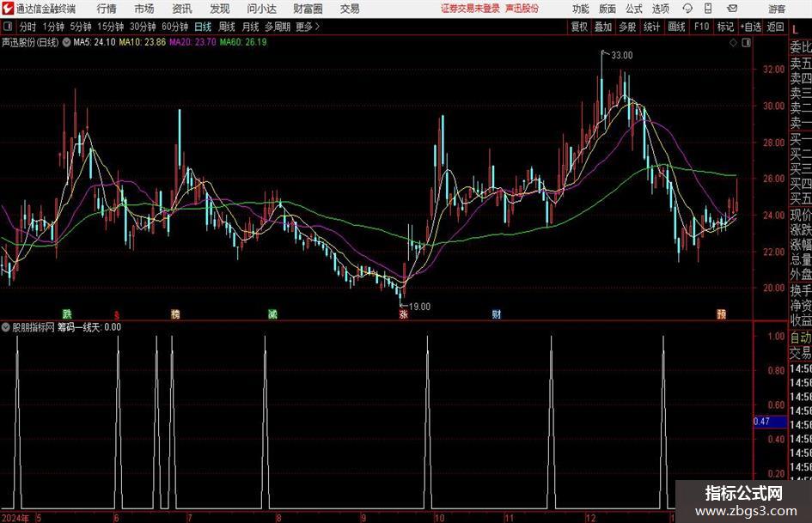
Task: Open the 公式 menu
Action: coord(634,9)
